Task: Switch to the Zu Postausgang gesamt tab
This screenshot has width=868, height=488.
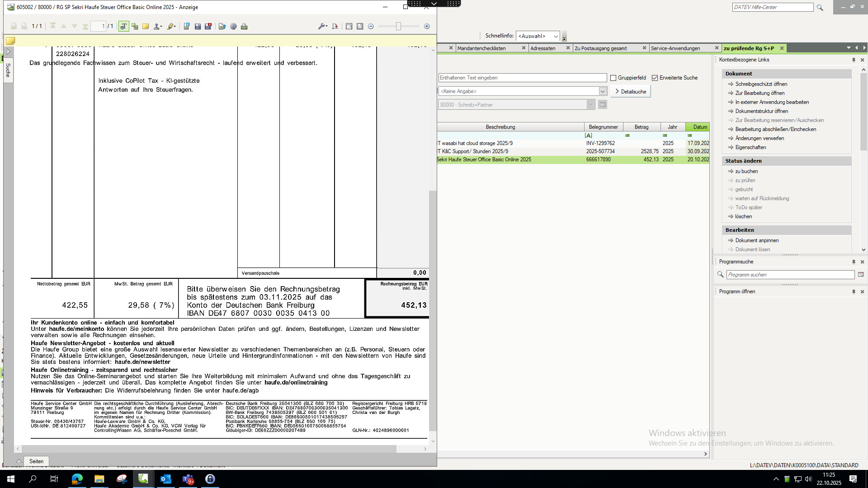Action: pyautogui.click(x=601, y=48)
